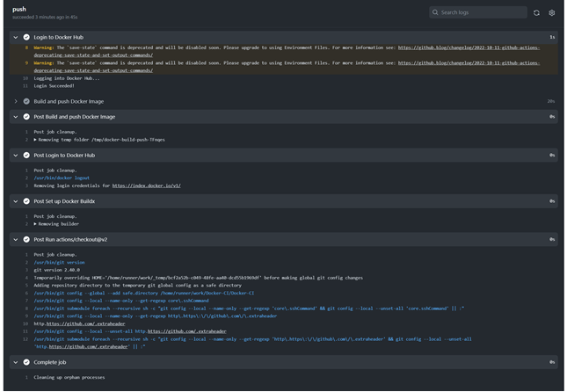Expand the 'Removing builder' log group
The width and height of the screenshot is (567, 392).
coord(35,224)
